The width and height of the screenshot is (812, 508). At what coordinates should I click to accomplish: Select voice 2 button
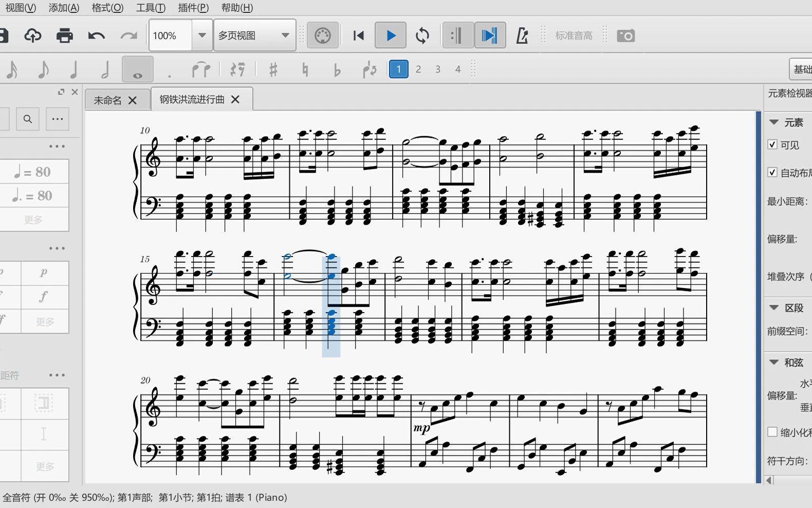418,69
